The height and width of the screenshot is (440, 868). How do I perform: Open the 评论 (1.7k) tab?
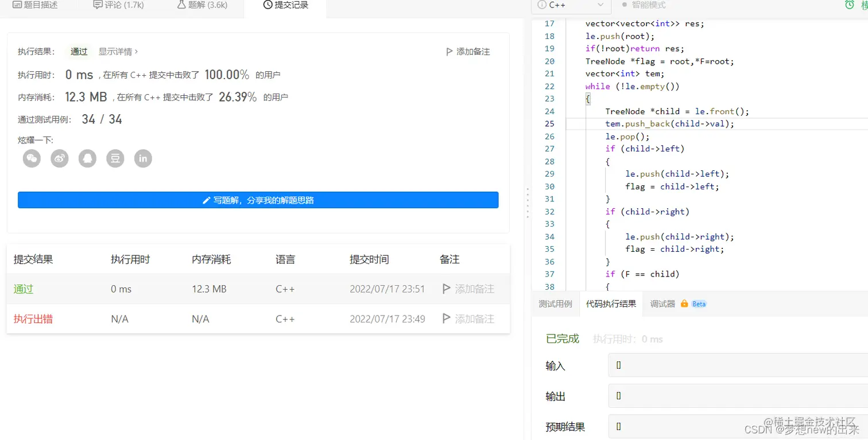click(118, 5)
